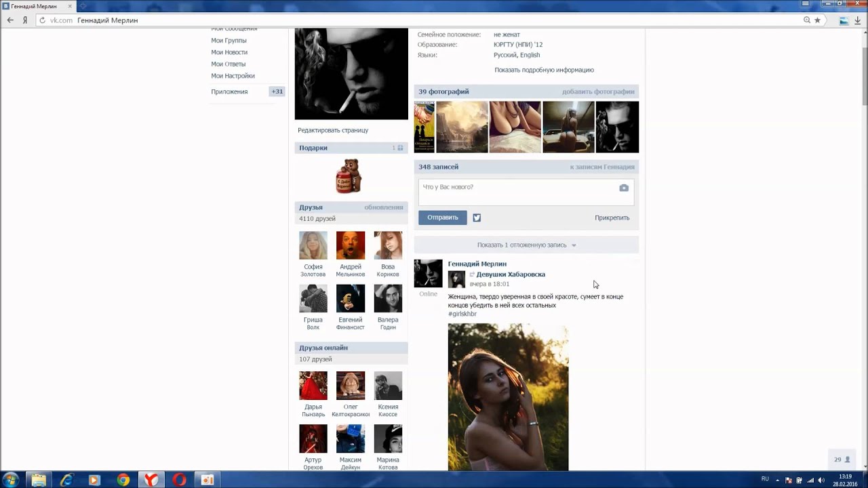Open online friend Ксения Киоссе's avatar
Screen dimensions: 868x488
pyautogui.click(x=388, y=386)
